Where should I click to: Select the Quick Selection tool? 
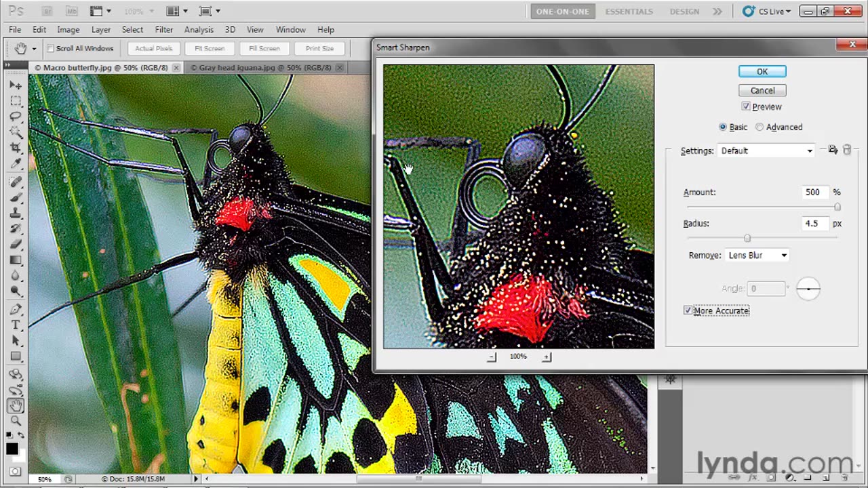click(x=16, y=132)
